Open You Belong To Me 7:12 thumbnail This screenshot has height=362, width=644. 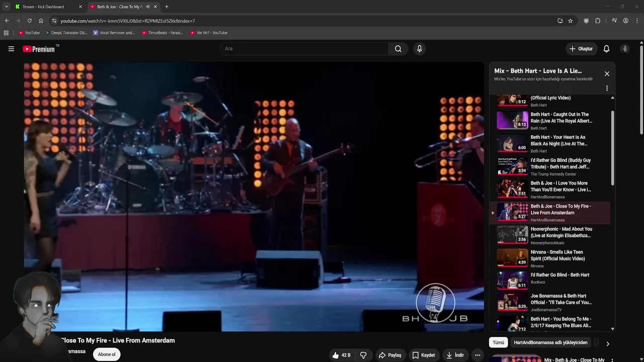512,323
